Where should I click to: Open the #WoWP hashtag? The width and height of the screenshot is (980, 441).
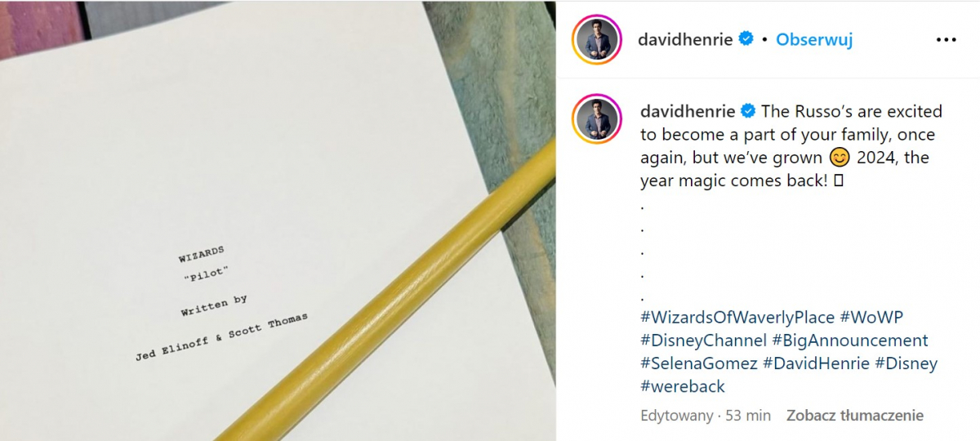coord(871,318)
